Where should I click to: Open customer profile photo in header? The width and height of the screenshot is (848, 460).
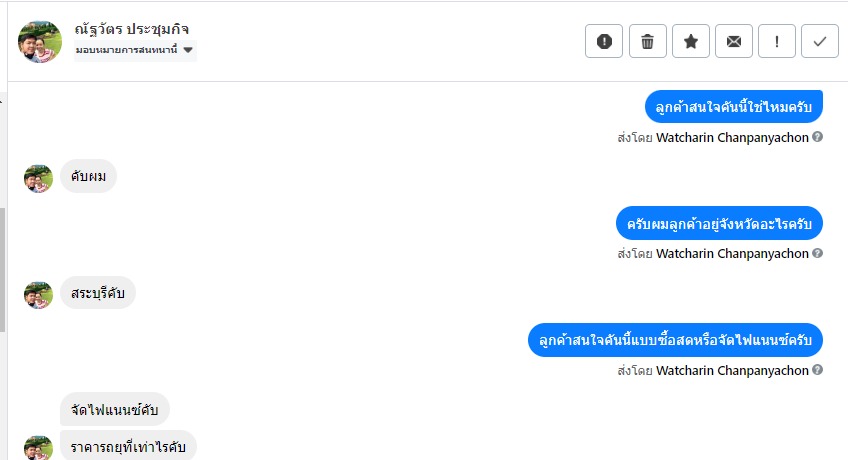(x=40, y=41)
